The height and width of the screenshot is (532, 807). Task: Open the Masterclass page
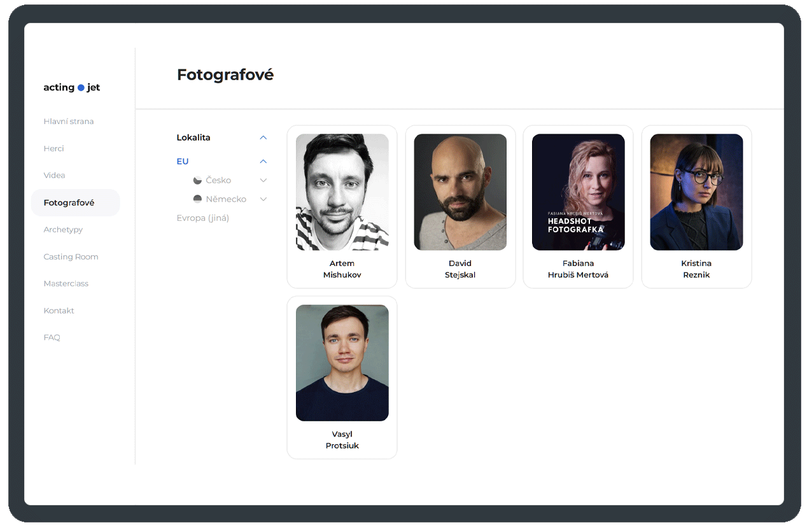[66, 284]
